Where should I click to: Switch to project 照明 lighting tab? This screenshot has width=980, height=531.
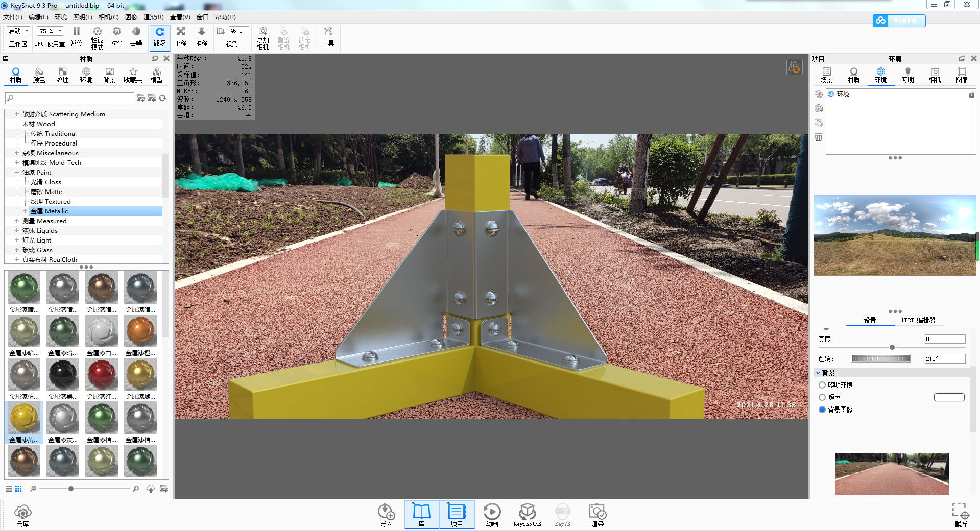click(907, 75)
